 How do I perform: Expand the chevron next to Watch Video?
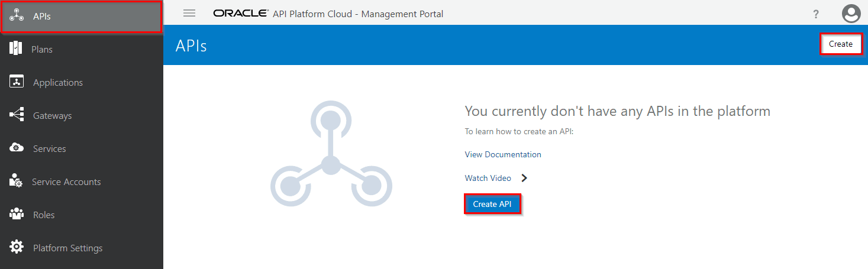coord(524,178)
